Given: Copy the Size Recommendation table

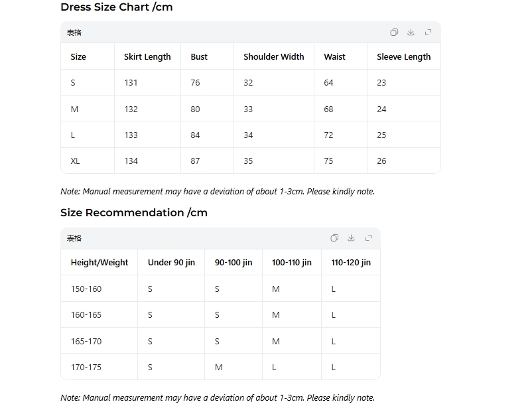Looking at the screenshot, I should pos(334,238).
